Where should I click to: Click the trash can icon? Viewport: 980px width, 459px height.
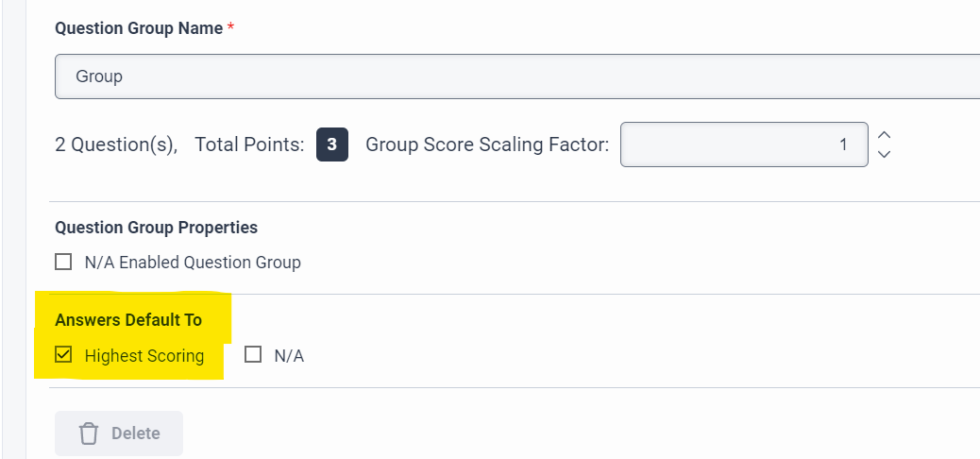[89, 433]
